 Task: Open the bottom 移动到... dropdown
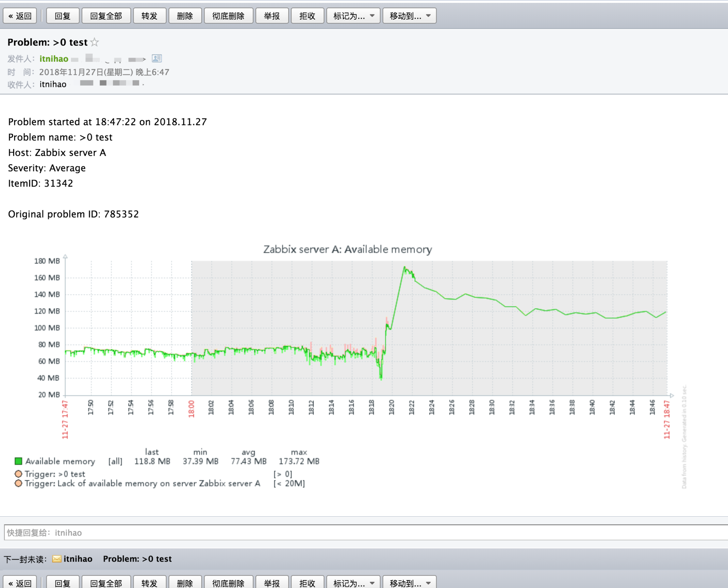coord(409,582)
